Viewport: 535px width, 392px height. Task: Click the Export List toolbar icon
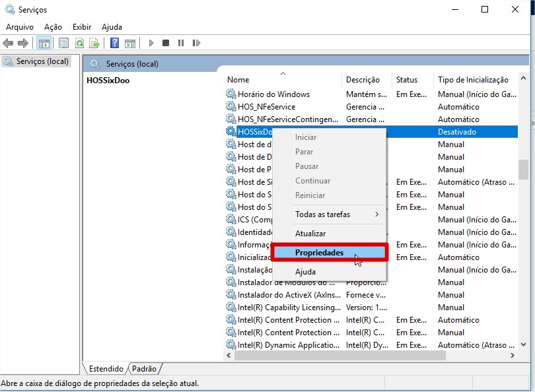click(94, 44)
